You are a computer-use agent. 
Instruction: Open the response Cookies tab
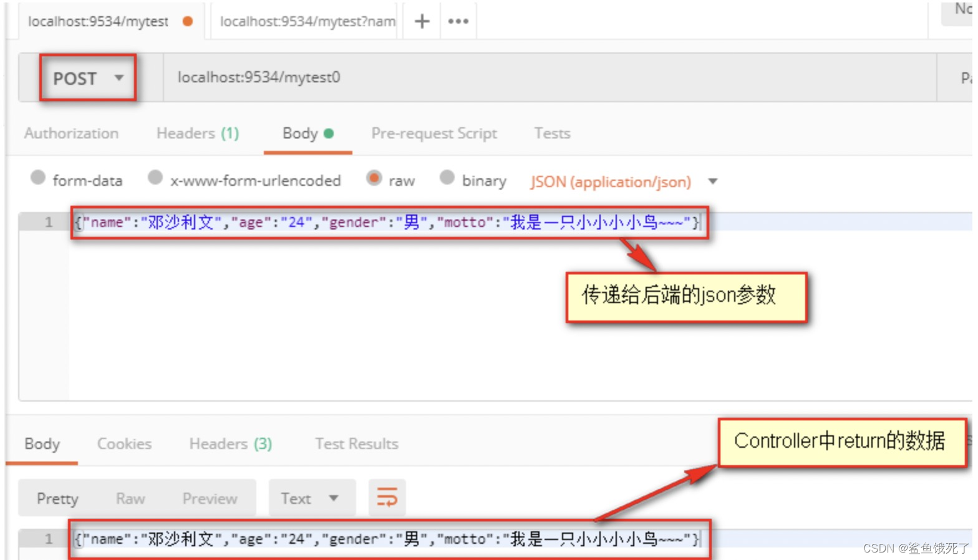[124, 444]
